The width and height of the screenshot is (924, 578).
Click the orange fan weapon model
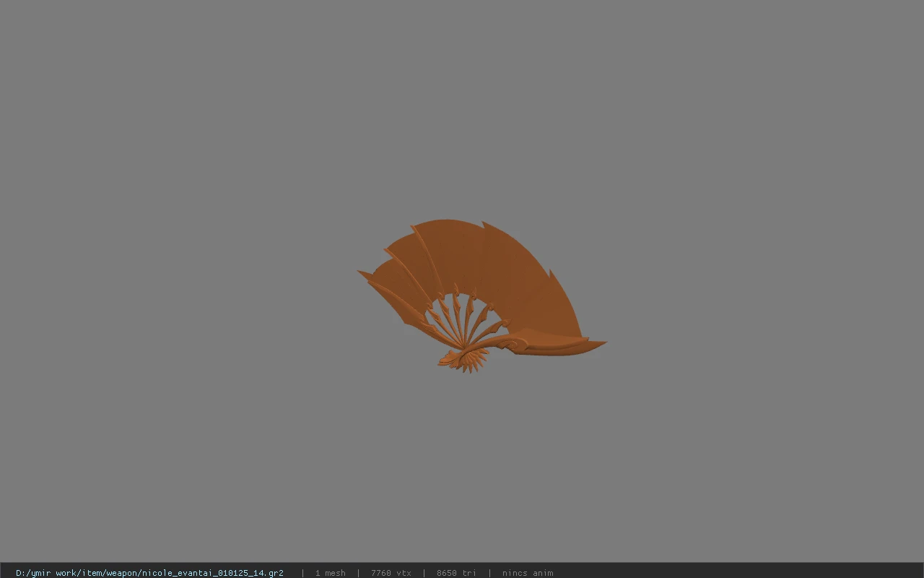pos(481,296)
